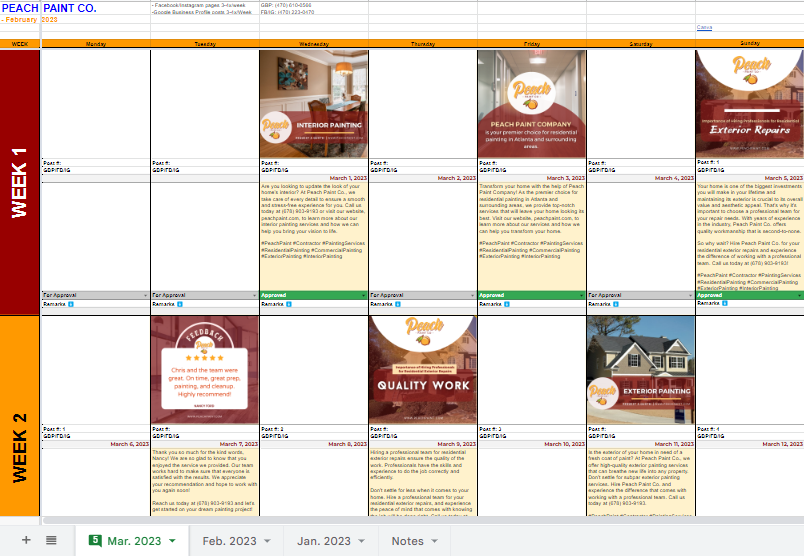
Task: Select the 'Transform your home' caption cell
Action: 532,236
